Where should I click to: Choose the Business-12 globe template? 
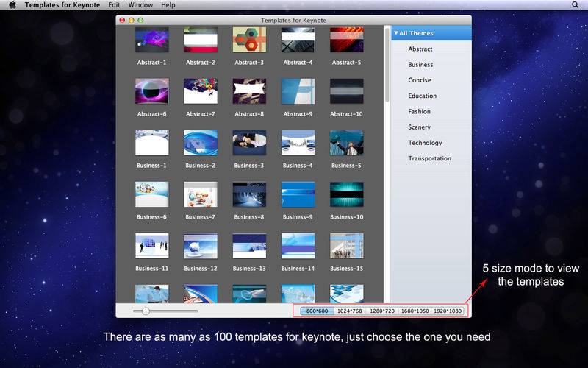[201, 246]
